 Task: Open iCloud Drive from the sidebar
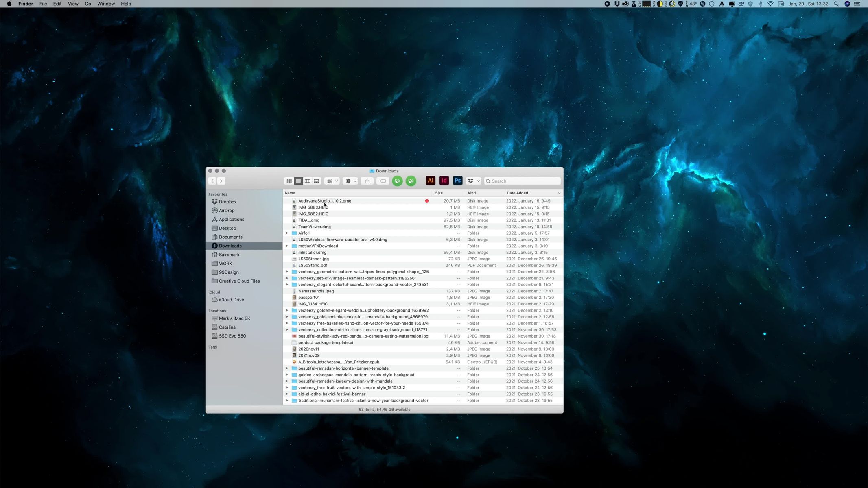[231, 300]
